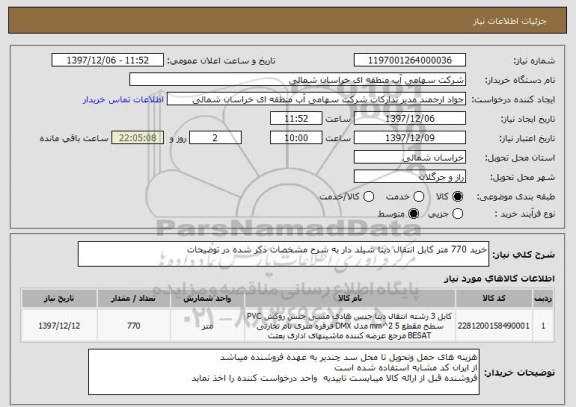The width and height of the screenshot is (576, 407).
Task: Select the کالا radio button
Action: 457,197
